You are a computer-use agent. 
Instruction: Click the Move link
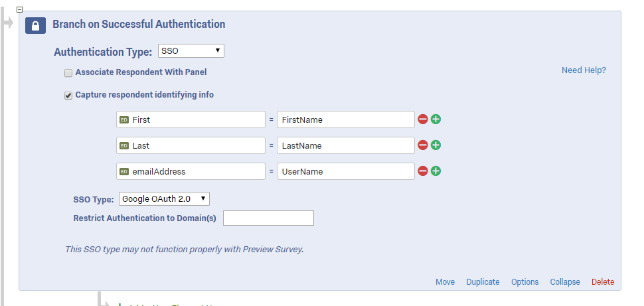tap(445, 281)
